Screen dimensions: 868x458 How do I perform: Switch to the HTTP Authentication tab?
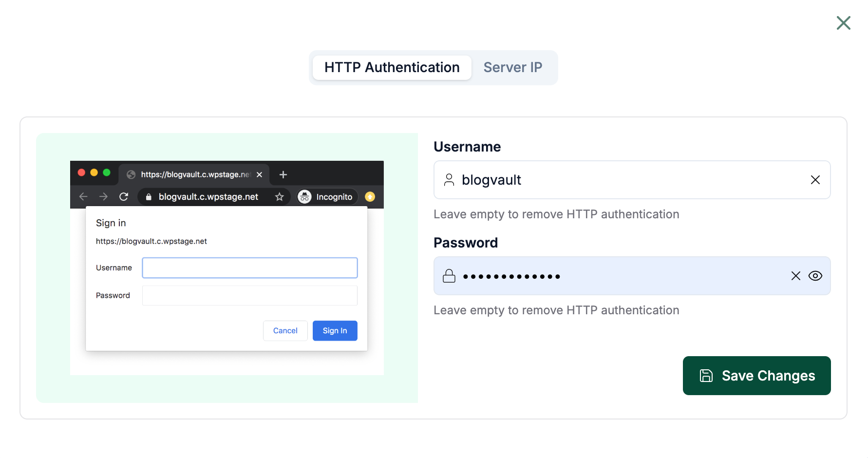click(x=392, y=67)
